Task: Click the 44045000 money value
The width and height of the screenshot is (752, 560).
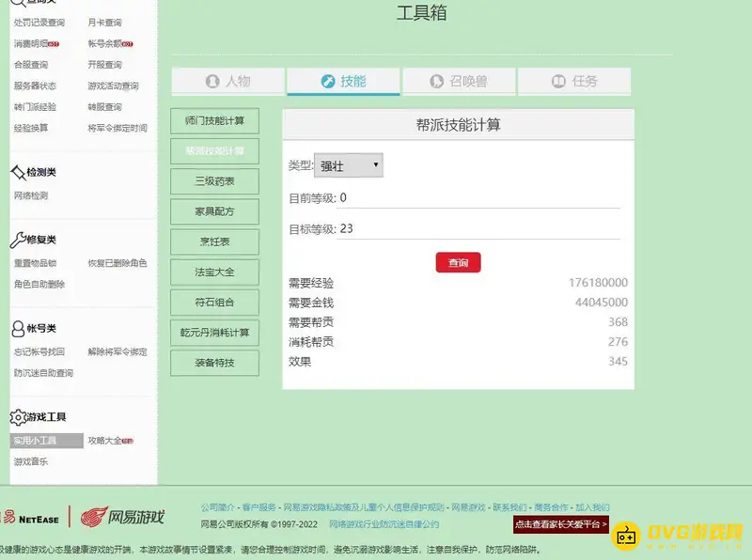Action: point(602,302)
